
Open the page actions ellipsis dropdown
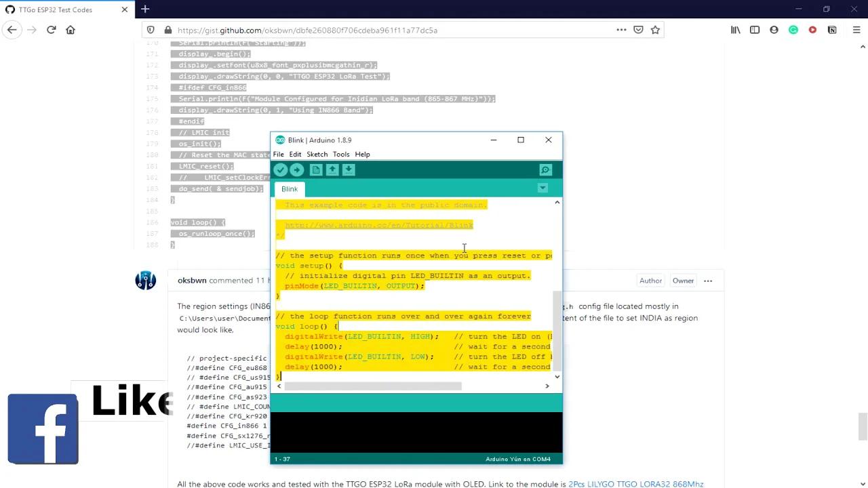coord(621,30)
